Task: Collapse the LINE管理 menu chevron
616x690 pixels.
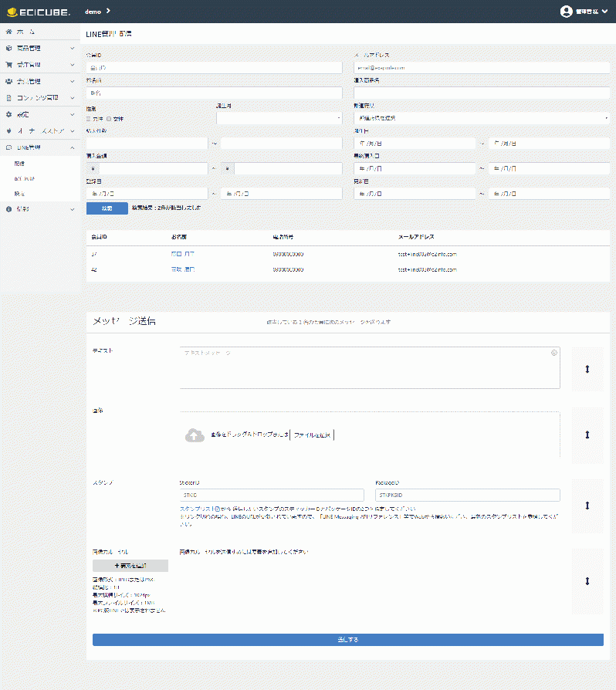Action: click(x=72, y=147)
